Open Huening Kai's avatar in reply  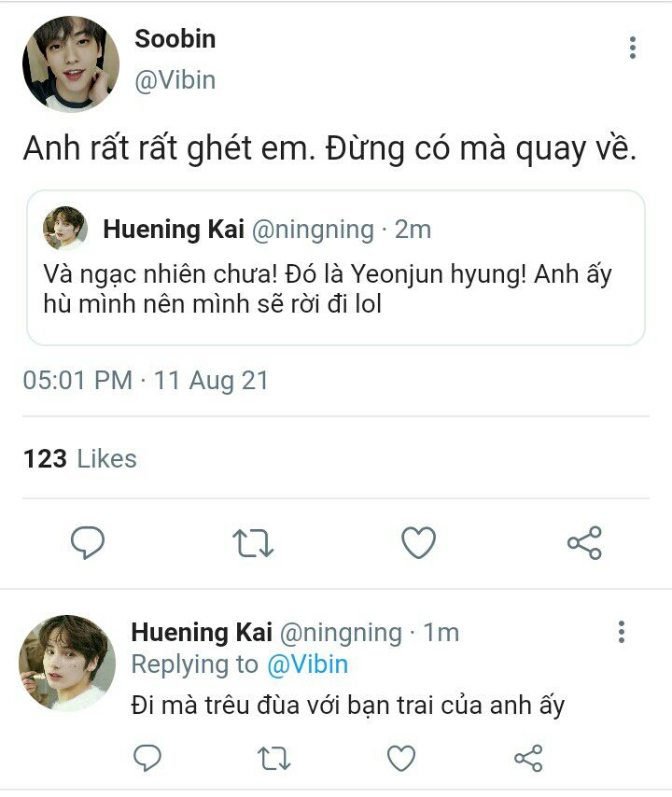click(66, 663)
